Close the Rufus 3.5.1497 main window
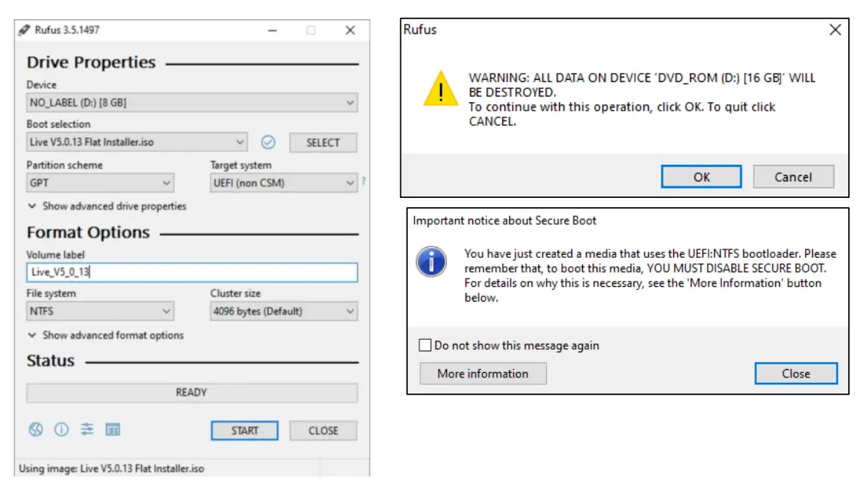This screenshot has width=868, height=488. click(350, 30)
